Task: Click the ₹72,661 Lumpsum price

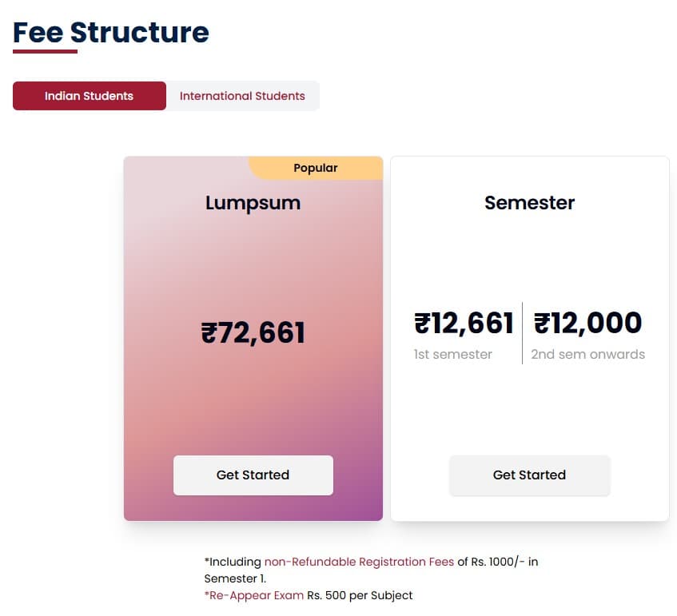Action: click(x=253, y=332)
